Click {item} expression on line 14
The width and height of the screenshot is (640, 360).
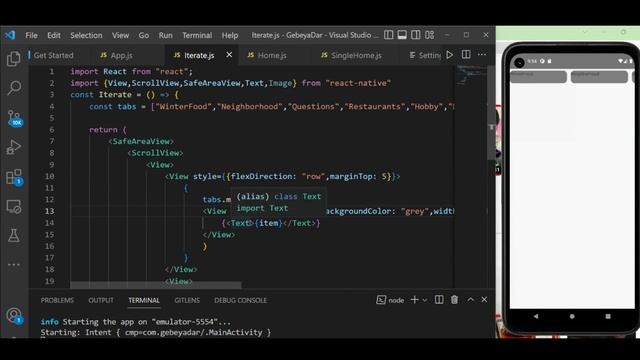coord(268,223)
